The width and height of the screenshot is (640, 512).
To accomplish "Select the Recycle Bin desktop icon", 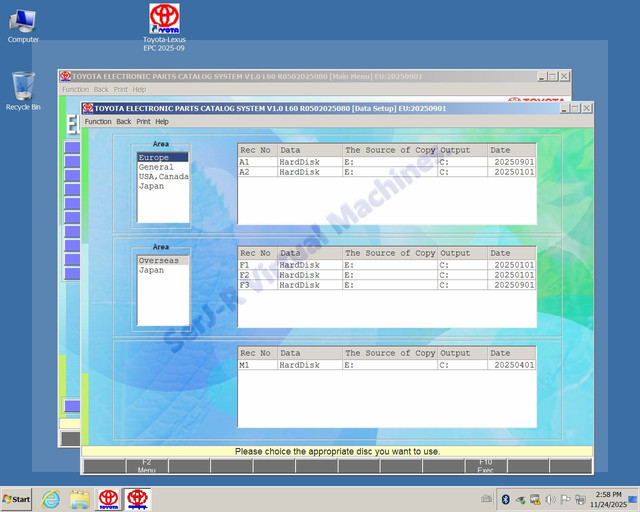I will (23, 91).
